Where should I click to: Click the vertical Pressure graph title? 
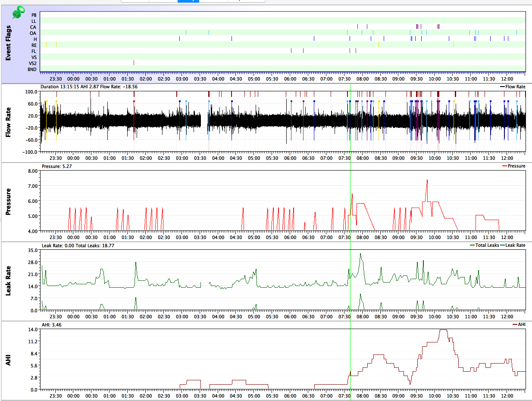(9, 202)
